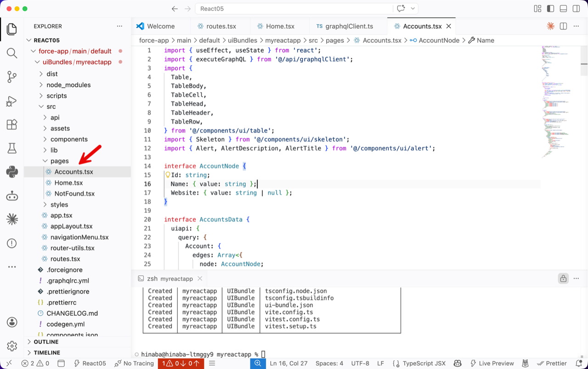The height and width of the screenshot is (369, 588).
Task: Toggle the bottom panel layout button
Action: [563, 9]
